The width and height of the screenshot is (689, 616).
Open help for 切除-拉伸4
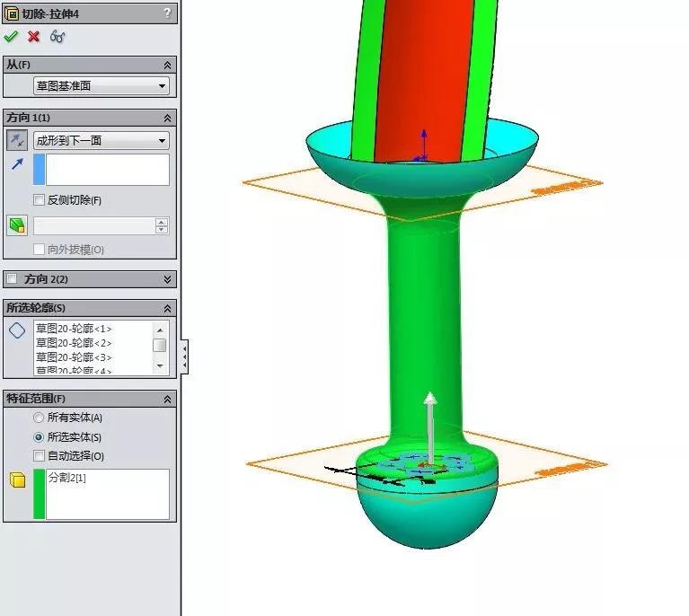(x=167, y=13)
